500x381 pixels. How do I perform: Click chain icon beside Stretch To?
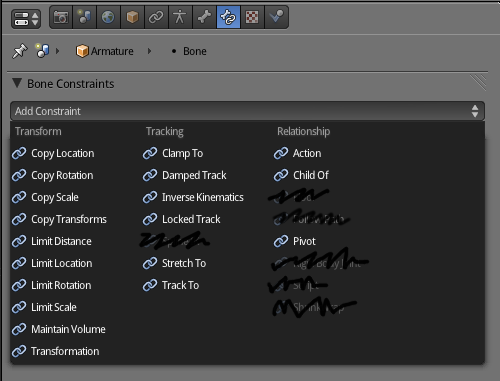coord(150,263)
